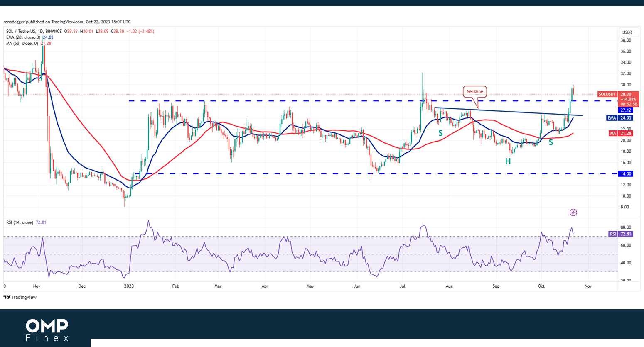Click the EMA (20, close, 0) legend
The image size is (644, 347).
tap(23, 37)
